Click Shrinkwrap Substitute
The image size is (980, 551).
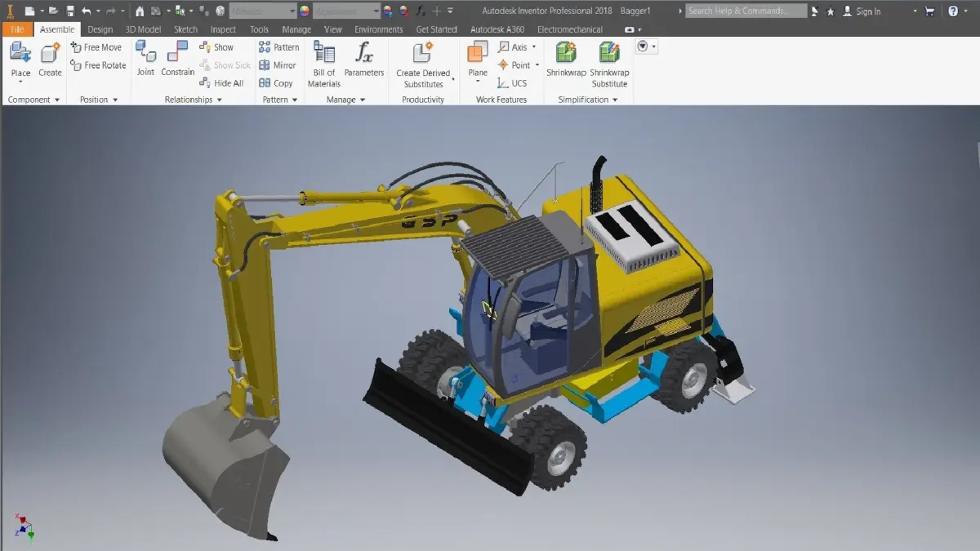point(609,64)
